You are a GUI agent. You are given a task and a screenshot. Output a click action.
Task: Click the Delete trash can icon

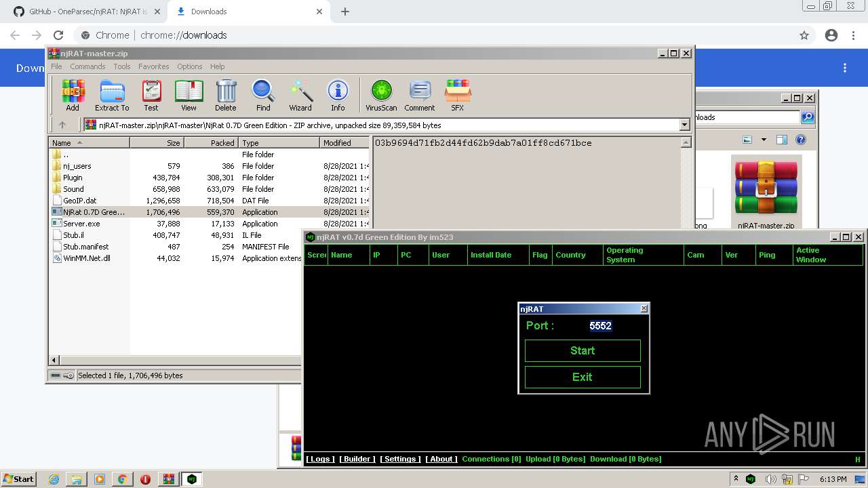226,95
